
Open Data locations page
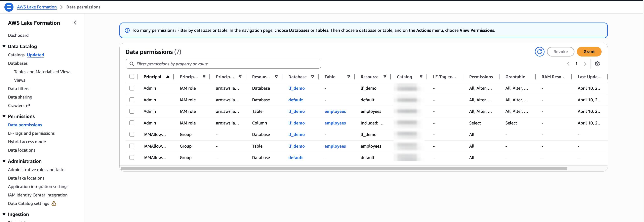pos(22,150)
